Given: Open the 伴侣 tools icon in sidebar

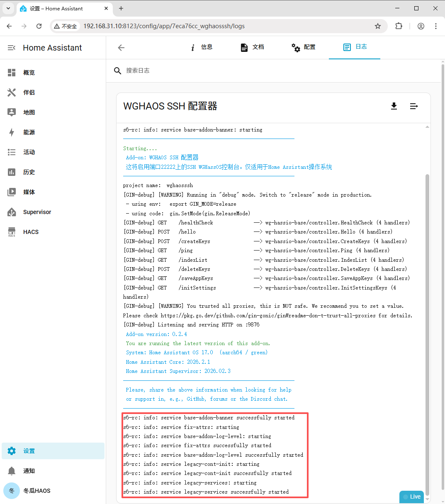Looking at the screenshot, I should (x=12, y=93).
